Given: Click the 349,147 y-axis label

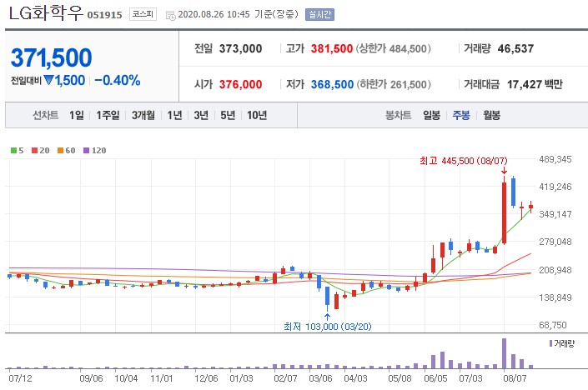Looking at the screenshot, I should [555, 214].
